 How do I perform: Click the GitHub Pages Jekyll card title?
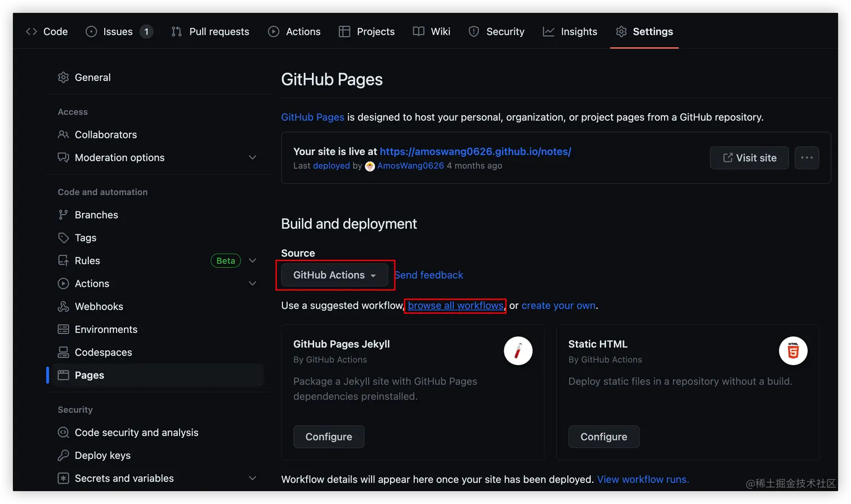pyautogui.click(x=342, y=344)
